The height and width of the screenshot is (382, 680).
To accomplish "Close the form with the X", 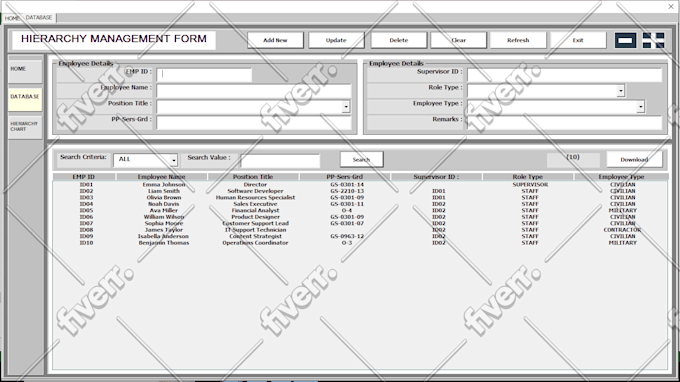I will 670,6.
